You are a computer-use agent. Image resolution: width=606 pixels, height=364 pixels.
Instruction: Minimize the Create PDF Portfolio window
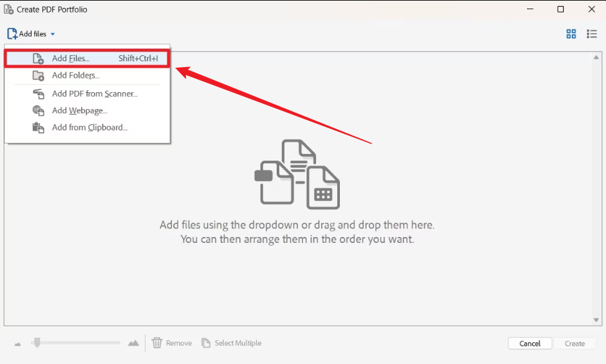click(x=530, y=9)
